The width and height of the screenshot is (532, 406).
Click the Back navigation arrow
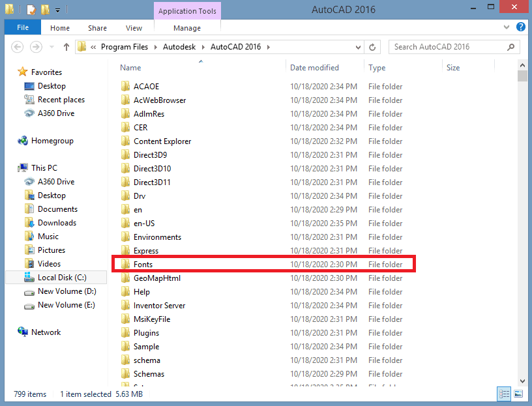pyautogui.click(x=18, y=47)
